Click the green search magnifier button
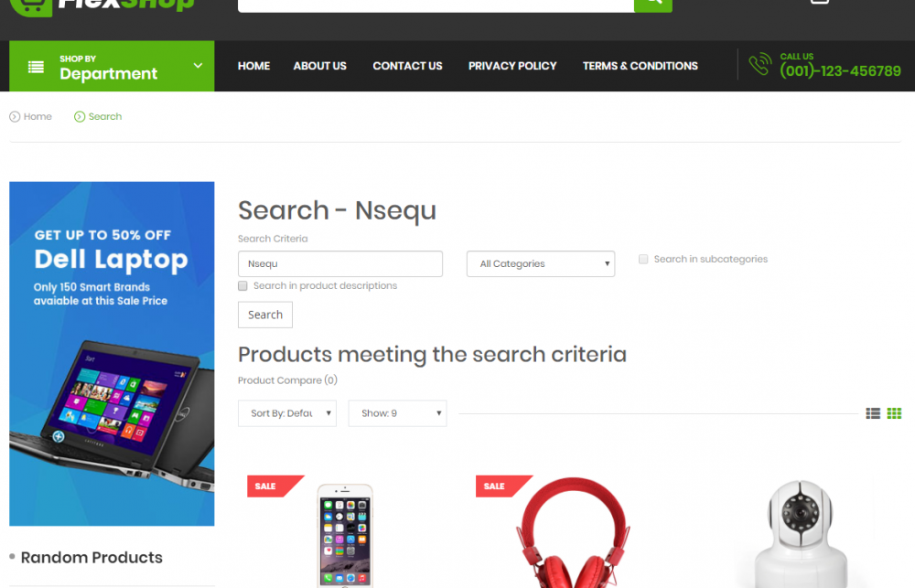 point(653,5)
